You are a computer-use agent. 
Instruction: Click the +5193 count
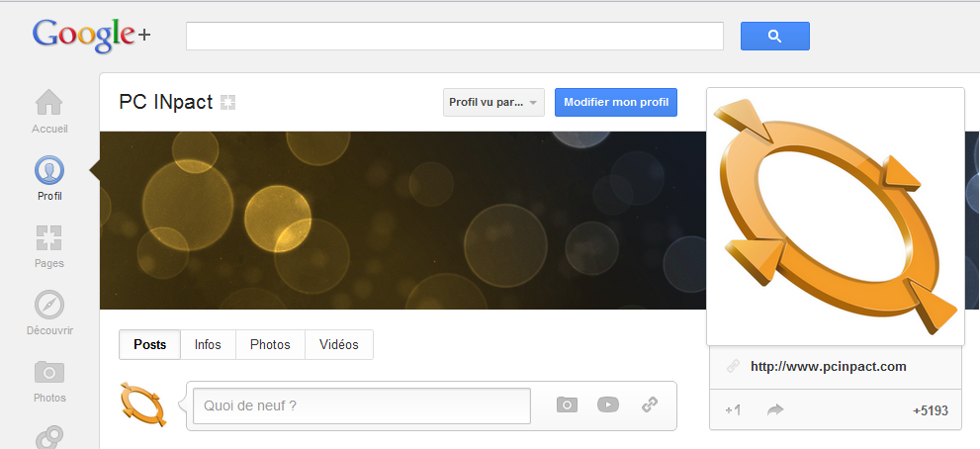coord(931,409)
